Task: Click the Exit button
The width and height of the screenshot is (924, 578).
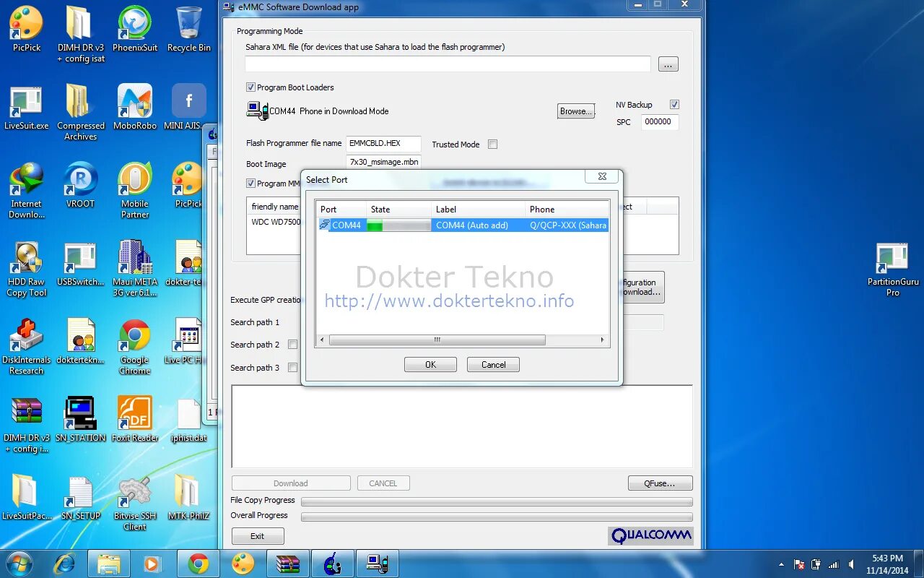Action: (x=258, y=536)
